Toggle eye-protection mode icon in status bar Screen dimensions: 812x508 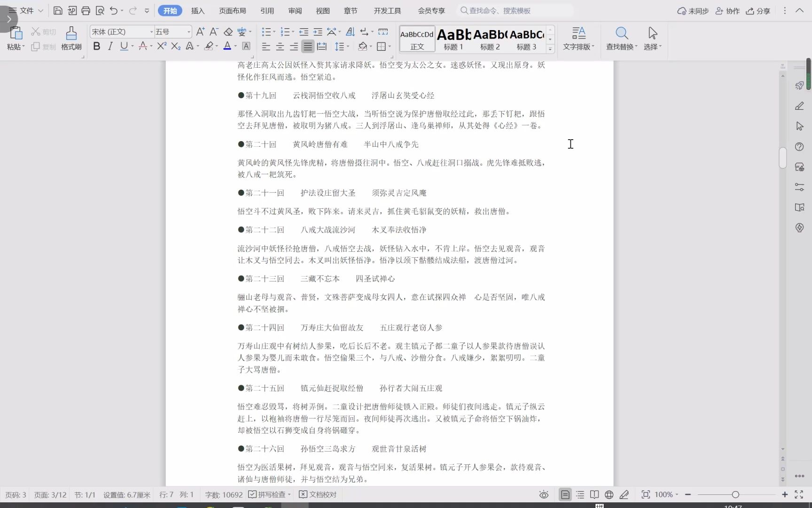coord(544,494)
